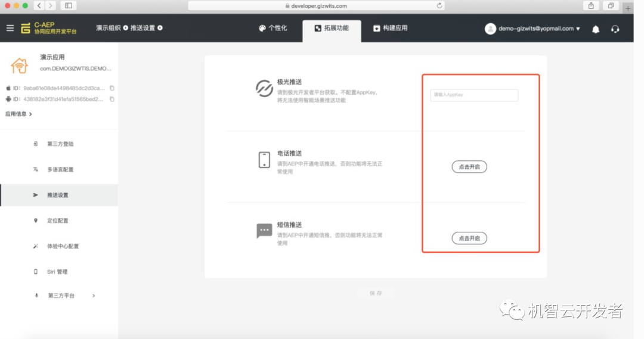
Task: Click the location config (定位配置) pin icon
Action: click(36, 220)
